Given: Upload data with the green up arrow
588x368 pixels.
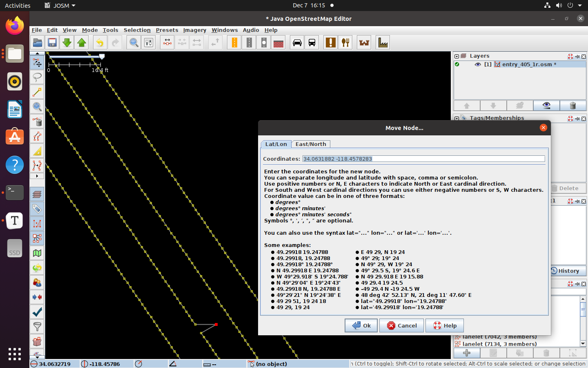Looking at the screenshot, I should [x=82, y=43].
